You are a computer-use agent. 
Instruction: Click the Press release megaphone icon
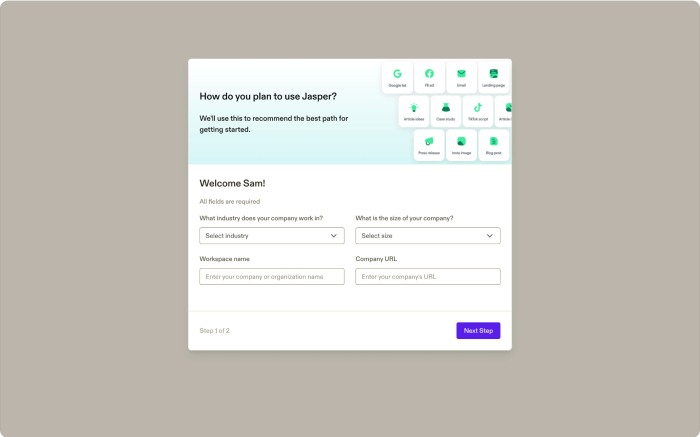coord(429,142)
